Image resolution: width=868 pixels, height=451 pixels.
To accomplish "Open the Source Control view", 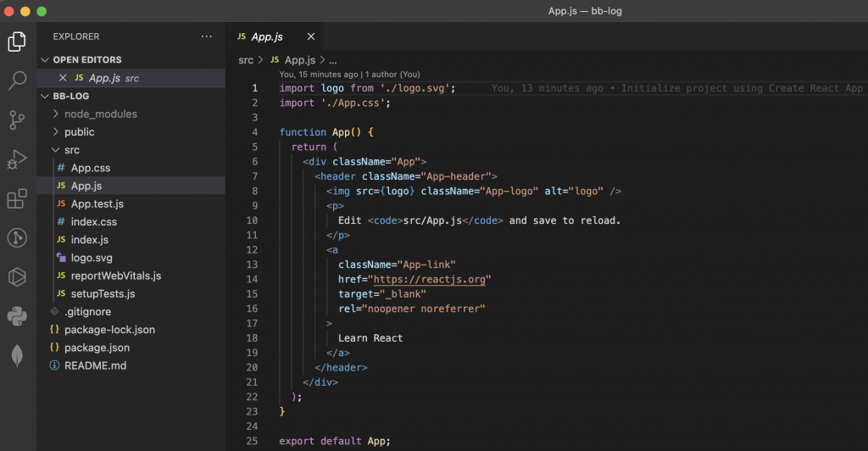I will click(x=17, y=120).
